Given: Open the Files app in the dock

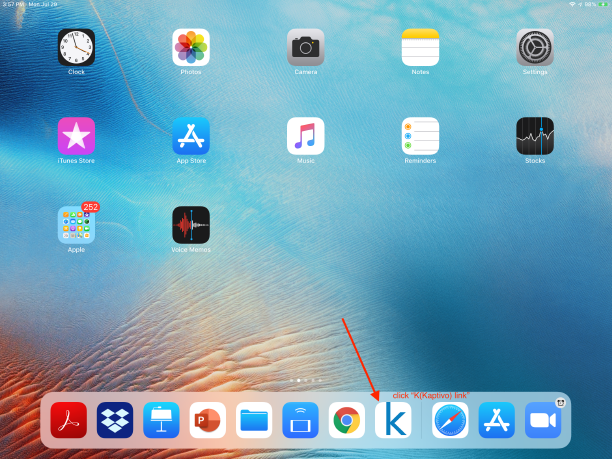Looking at the screenshot, I should tap(254, 420).
